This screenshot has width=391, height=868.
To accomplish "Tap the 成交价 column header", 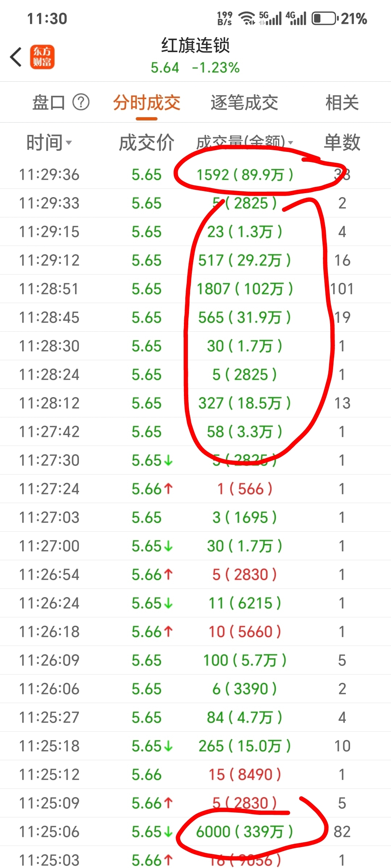I will click(147, 142).
